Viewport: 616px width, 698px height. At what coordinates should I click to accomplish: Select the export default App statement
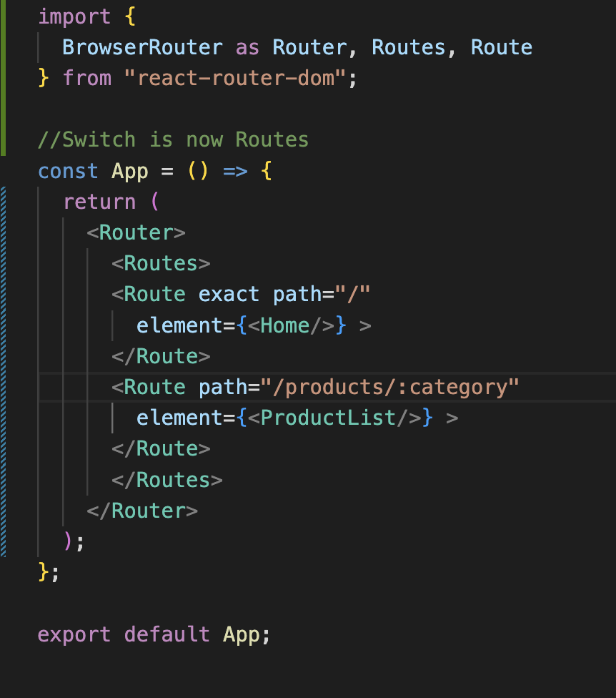pyautogui.click(x=154, y=634)
